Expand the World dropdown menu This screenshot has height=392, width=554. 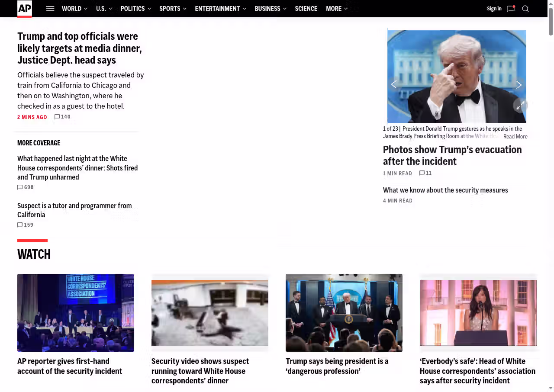74,9
